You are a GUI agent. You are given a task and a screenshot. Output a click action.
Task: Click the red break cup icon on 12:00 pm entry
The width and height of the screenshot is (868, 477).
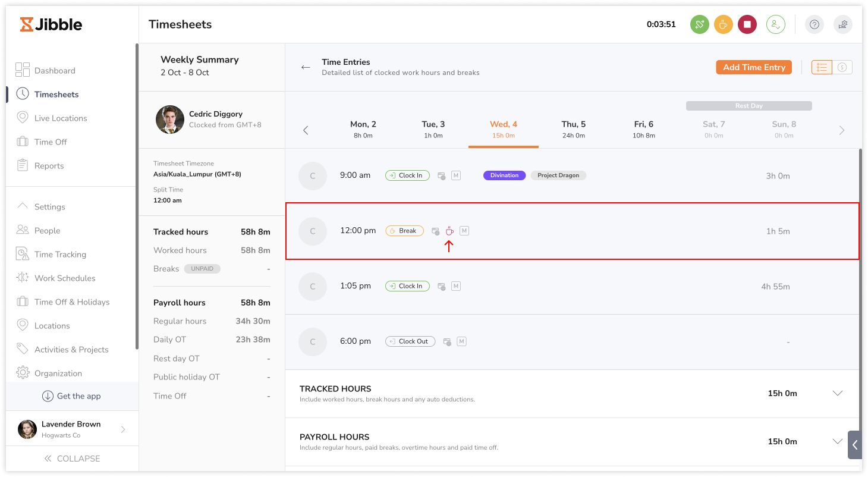449,230
